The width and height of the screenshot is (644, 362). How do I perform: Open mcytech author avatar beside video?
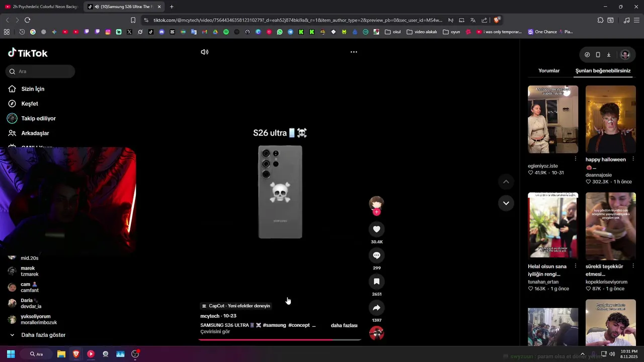tap(376, 203)
